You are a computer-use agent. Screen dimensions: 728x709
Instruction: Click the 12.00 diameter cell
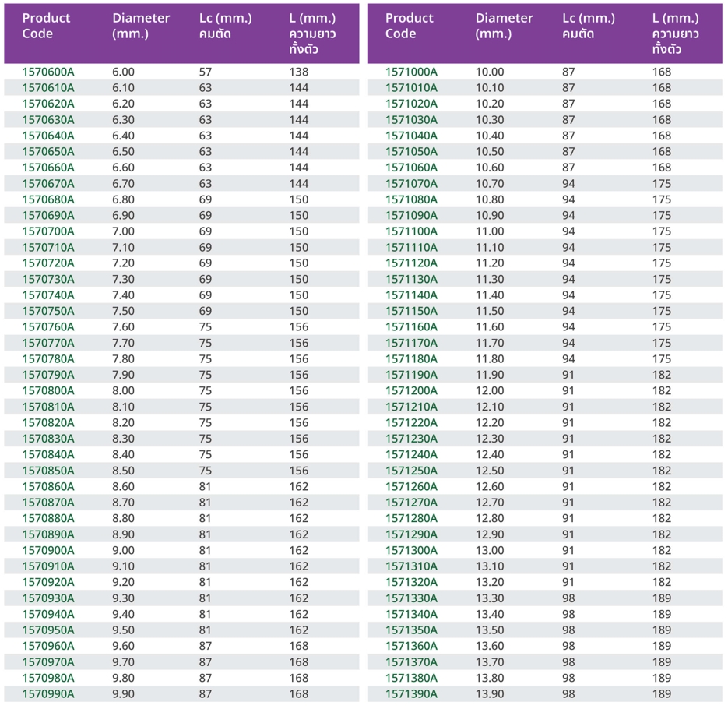click(490, 390)
